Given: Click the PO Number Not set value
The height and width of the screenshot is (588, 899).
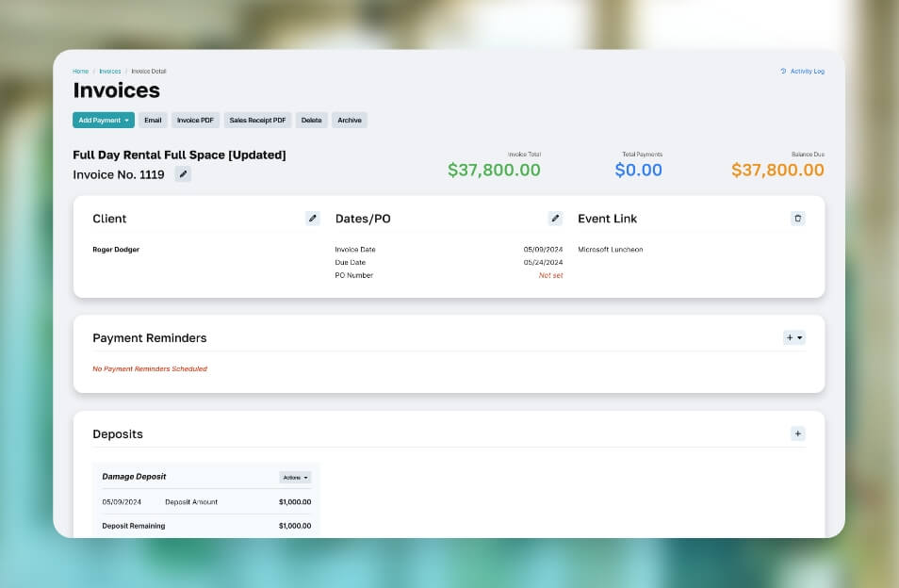Looking at the screenshot, I should 550,275.
